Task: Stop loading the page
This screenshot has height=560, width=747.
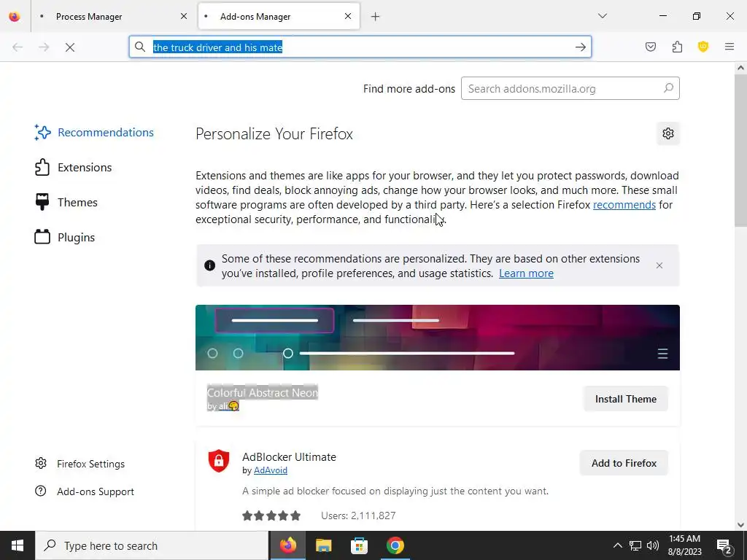Action: click(70, 47)
